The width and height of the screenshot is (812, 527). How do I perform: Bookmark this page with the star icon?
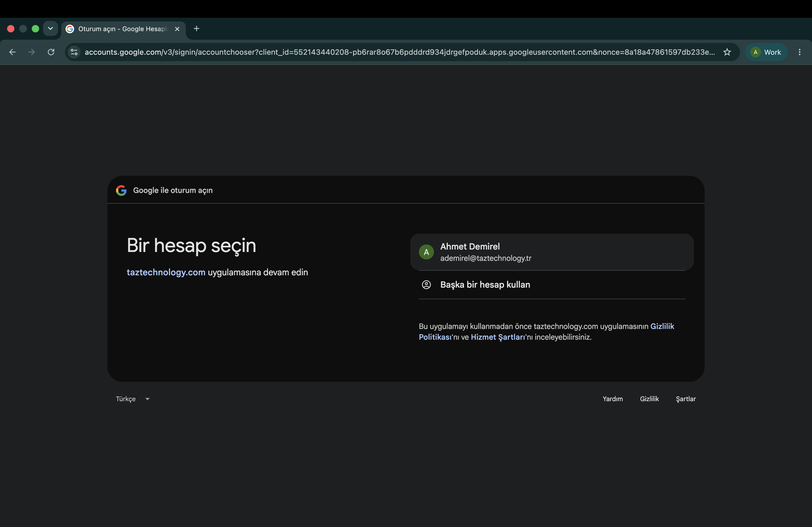(727, 52)
